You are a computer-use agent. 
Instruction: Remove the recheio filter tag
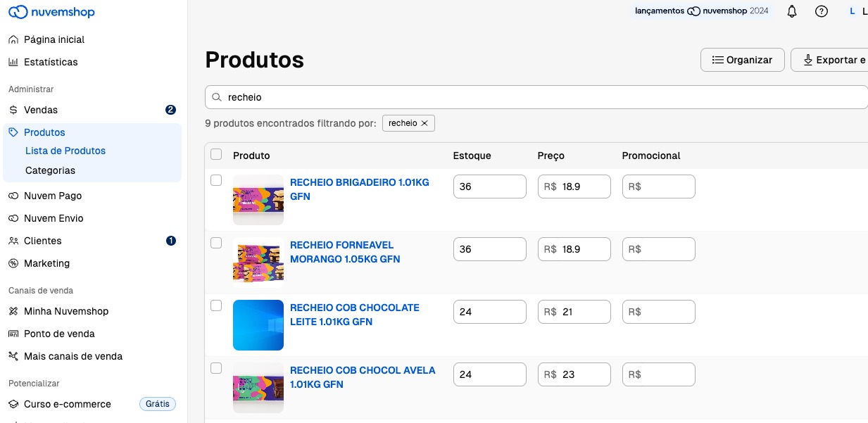click(x=424, y=123)
